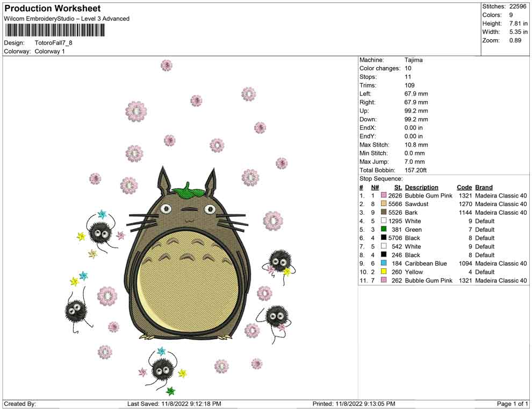Click "Madeira Classic 40" in the Sawdust row
Viewport: 532px width, 409px height.
tap(501, 204)
